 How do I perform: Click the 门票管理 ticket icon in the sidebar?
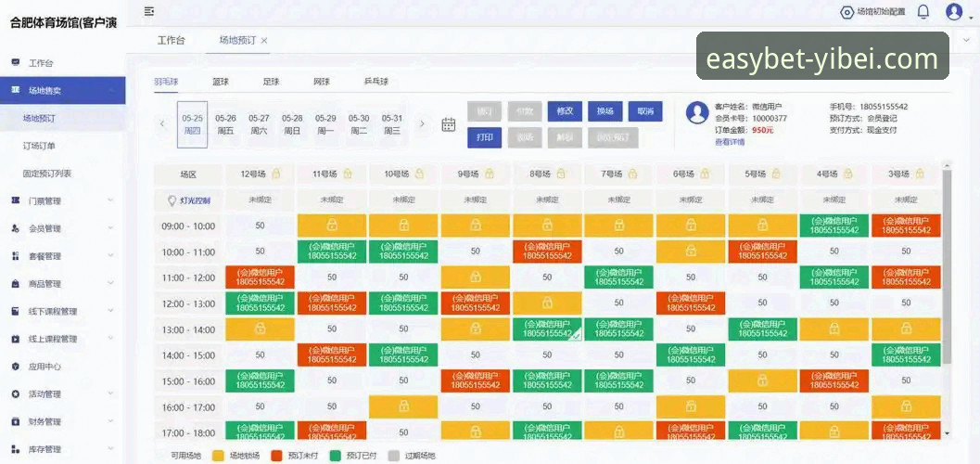tap(16, 200)
